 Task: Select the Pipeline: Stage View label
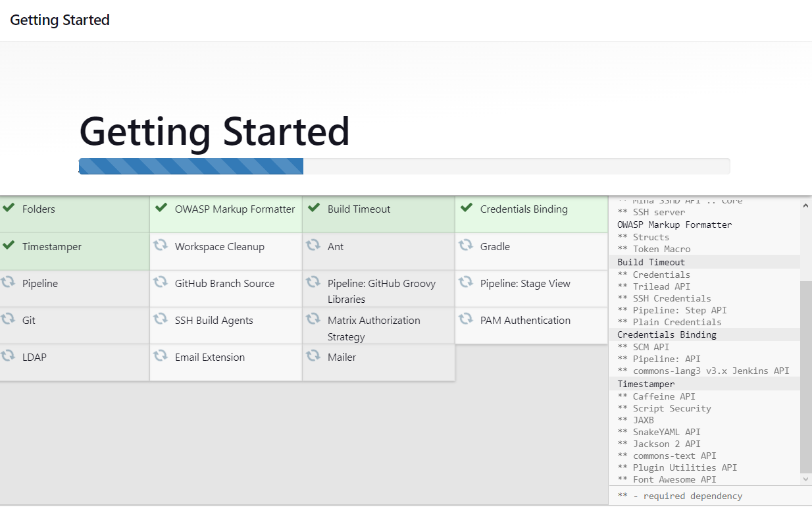point(525,284)
